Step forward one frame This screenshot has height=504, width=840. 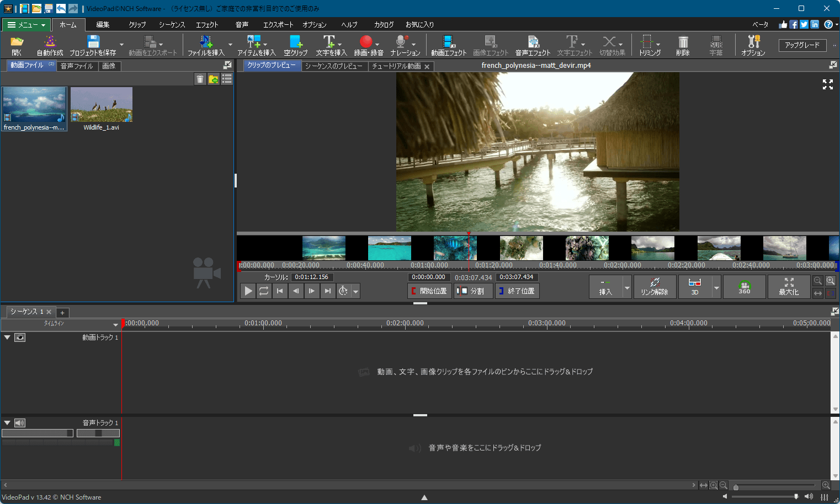pos(312,291)
